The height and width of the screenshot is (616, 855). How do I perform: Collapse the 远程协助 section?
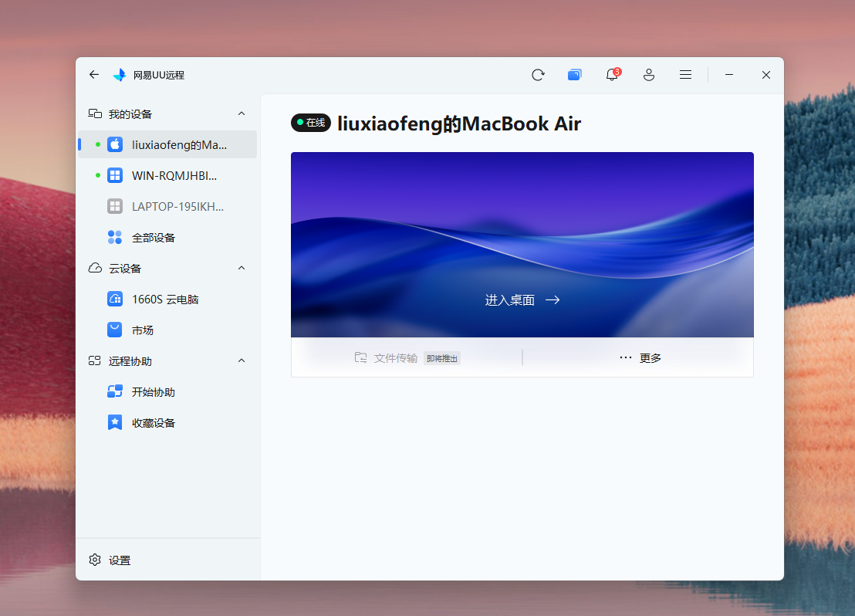click(x=242, y=360)
